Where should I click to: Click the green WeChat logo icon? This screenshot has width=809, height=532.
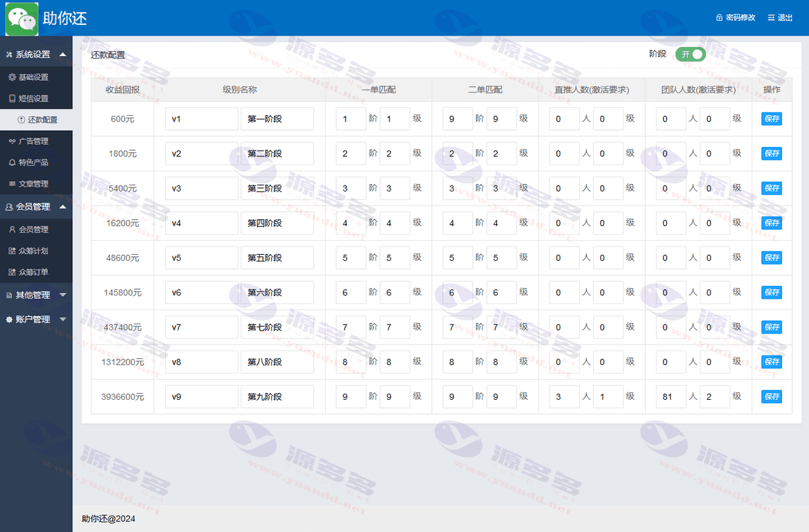(22, 18)
